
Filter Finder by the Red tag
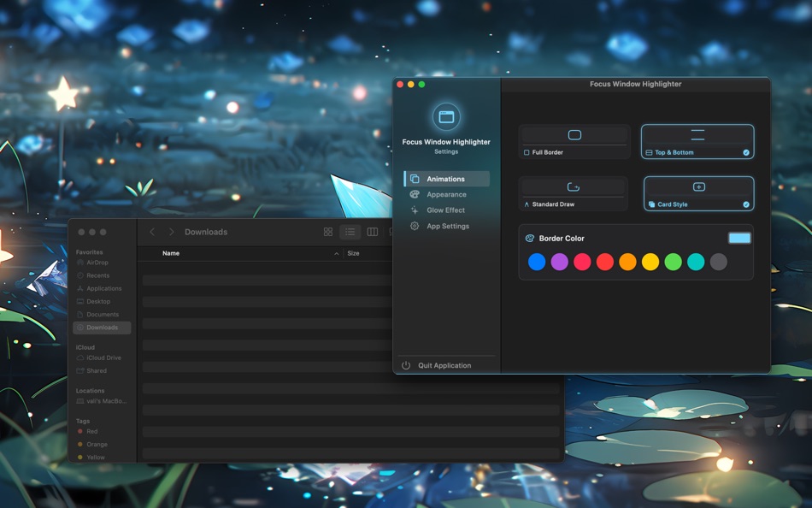point(91,431)
